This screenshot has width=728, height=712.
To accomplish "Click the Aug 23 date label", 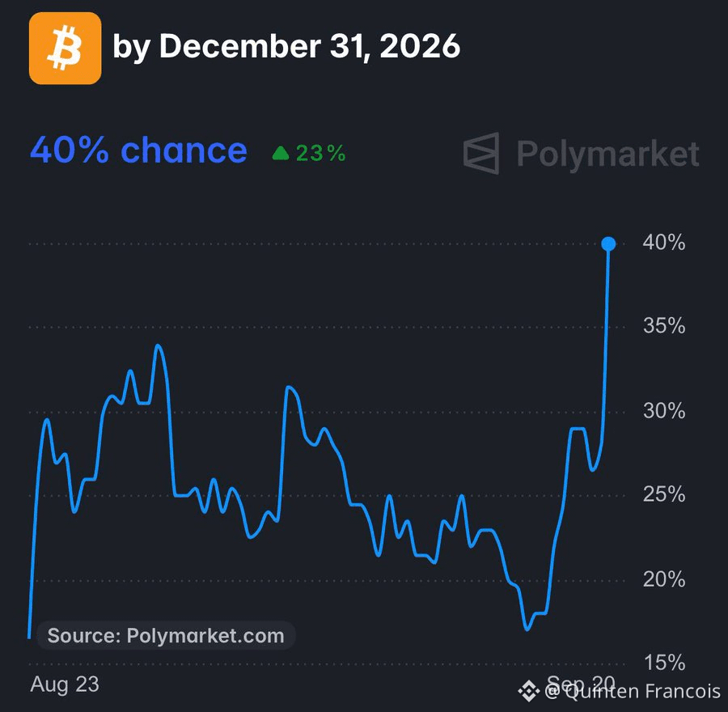I will point(65,684).
